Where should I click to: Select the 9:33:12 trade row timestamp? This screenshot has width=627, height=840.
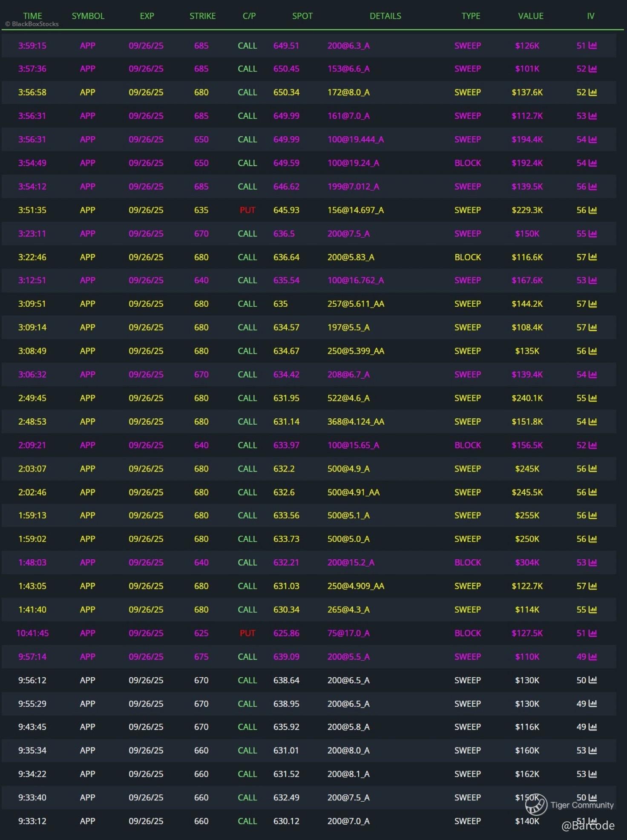[32, 821]
